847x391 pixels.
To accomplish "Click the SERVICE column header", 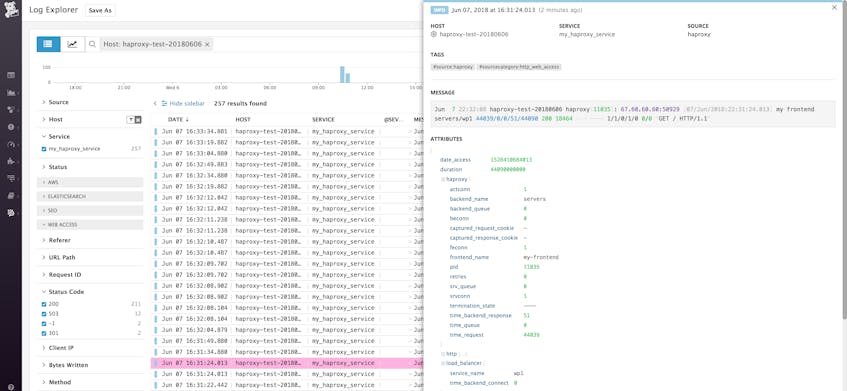I will [x=323, y=119].
